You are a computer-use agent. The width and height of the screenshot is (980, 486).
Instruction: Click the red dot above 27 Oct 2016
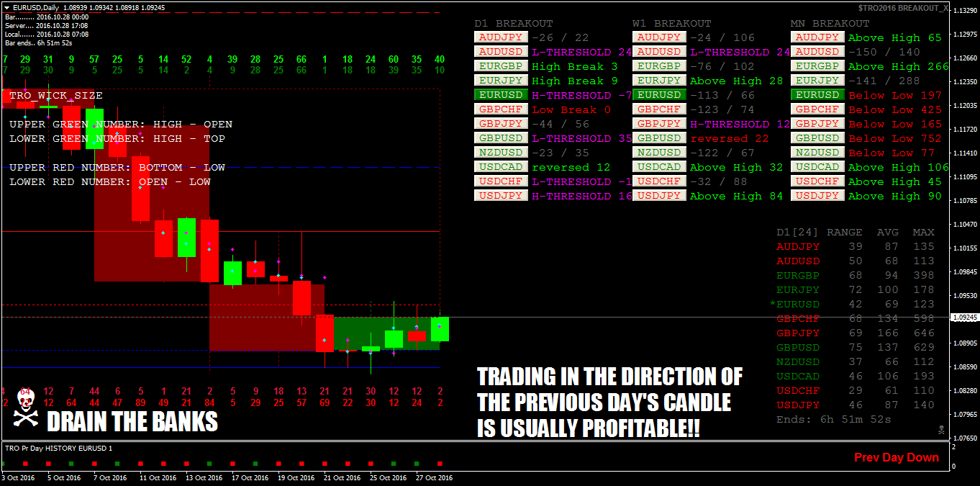point(439,464)
